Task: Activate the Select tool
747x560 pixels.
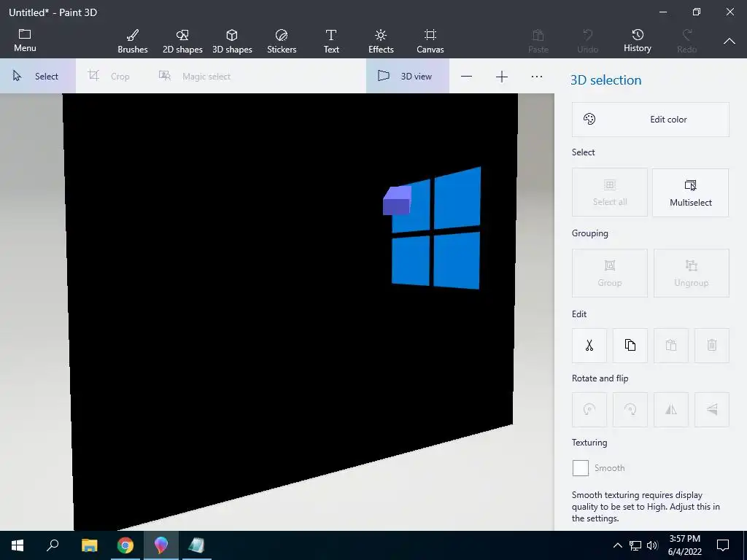Action: 38,76
